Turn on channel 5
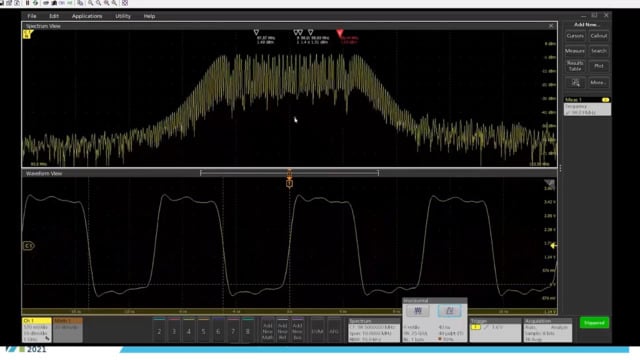This screenshot has width=640, height=360. click(x=203, y=331)
